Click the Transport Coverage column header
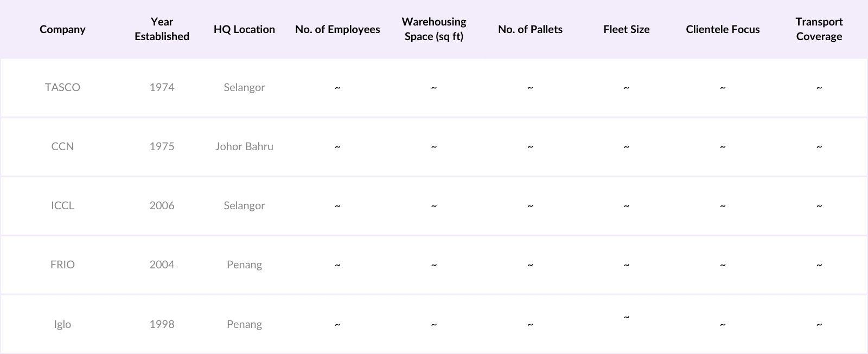The image size is (868, 354). point(819,29)
